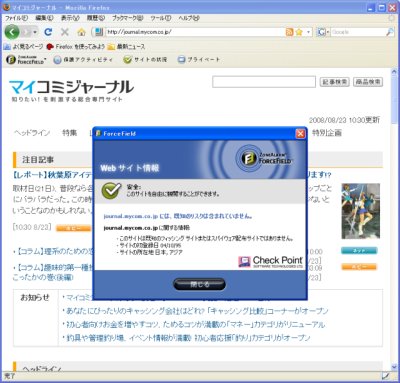The width and height of the screenshot is (400, 383).
Task: Bookmark the page with the star icon
Action: click(299, 32)
